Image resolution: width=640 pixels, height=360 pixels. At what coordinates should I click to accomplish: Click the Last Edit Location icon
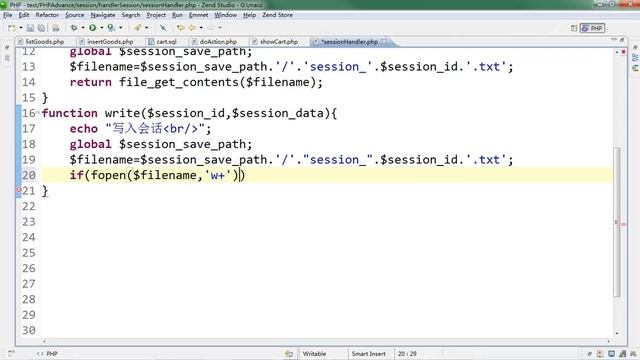point(180,28)
